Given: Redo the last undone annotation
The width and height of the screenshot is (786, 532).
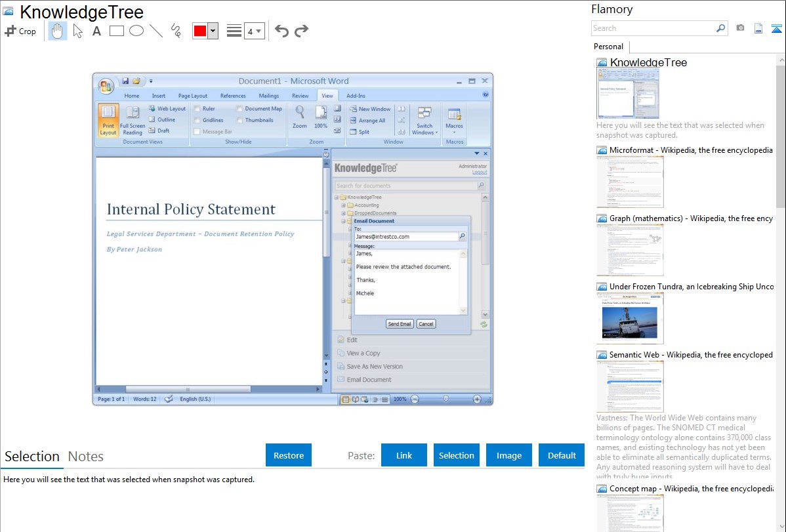Looking at the screenshot, I should coord(301,31).
